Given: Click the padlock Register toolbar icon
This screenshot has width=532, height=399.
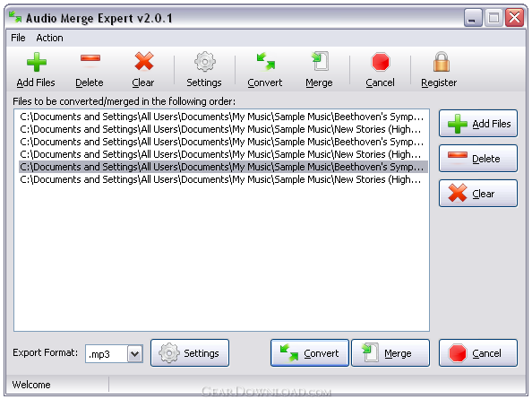Looking at the screenshot, I should (x=441, y=62).
